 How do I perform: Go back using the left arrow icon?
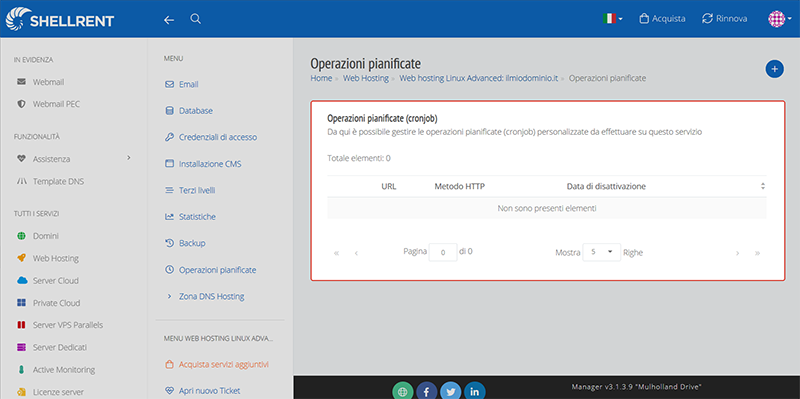169,20
